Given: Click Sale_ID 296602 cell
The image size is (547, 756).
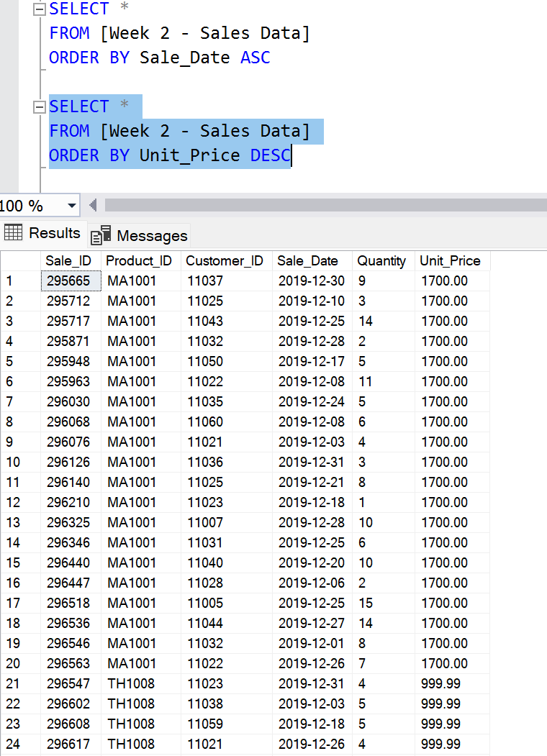Looking at the screenshot, I should [x=71, y=704].
